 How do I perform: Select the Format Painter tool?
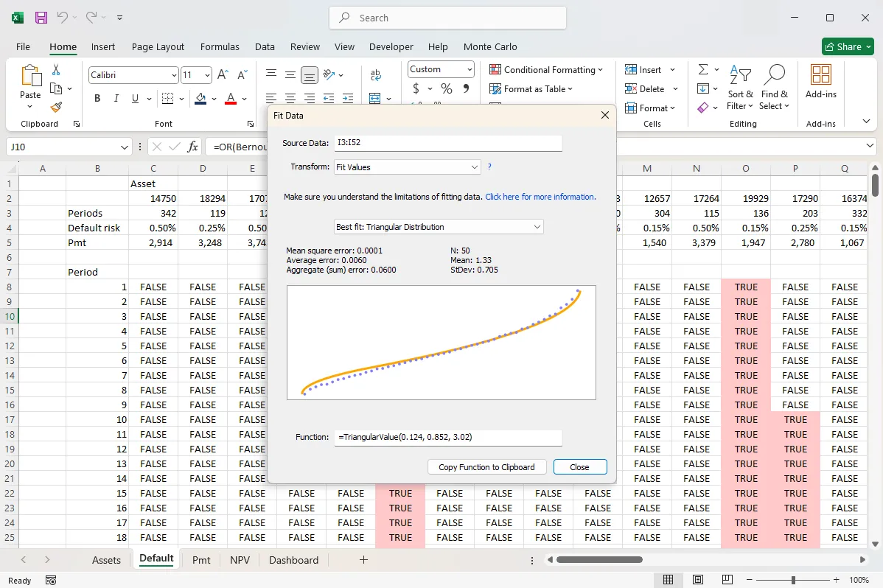(55, 107)
